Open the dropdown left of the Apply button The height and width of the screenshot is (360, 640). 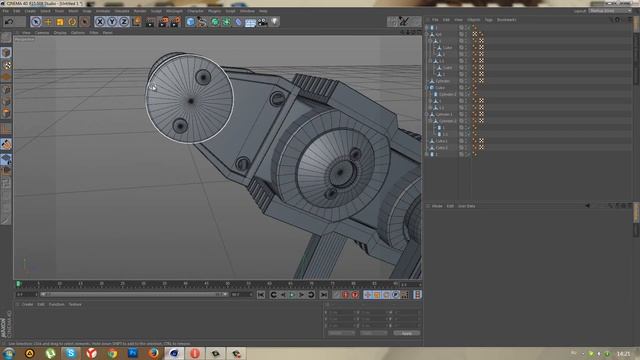coord(373,333)
